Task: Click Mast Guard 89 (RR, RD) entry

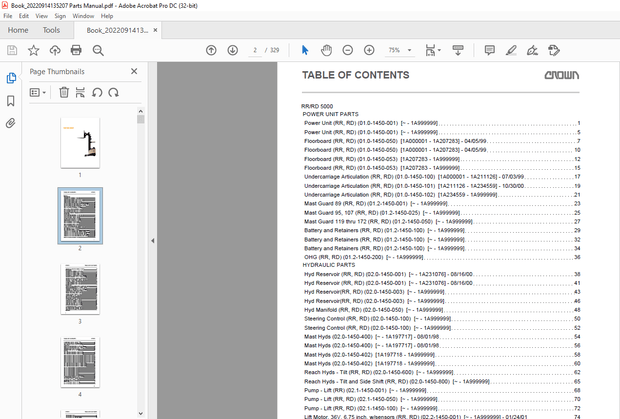Action: click(442, 204)
